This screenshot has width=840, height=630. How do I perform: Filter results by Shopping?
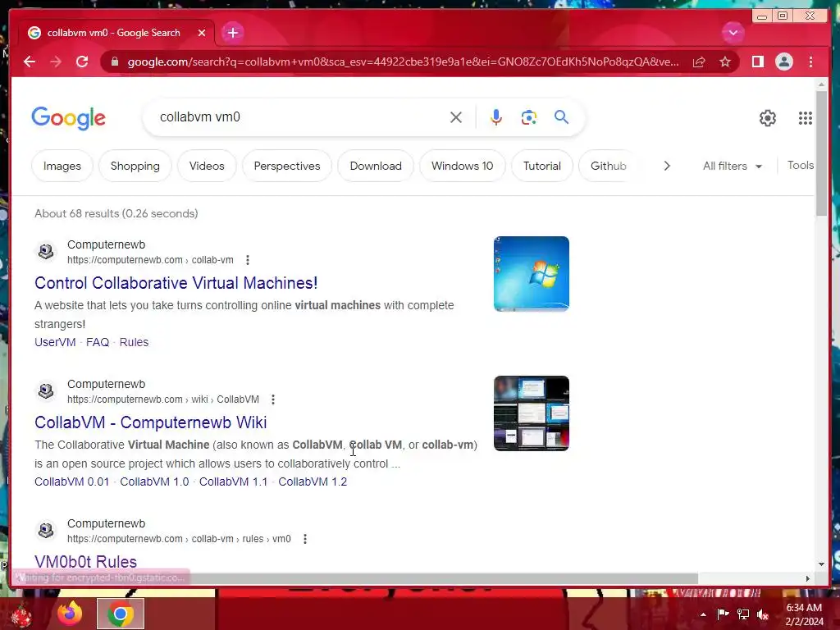135,166
